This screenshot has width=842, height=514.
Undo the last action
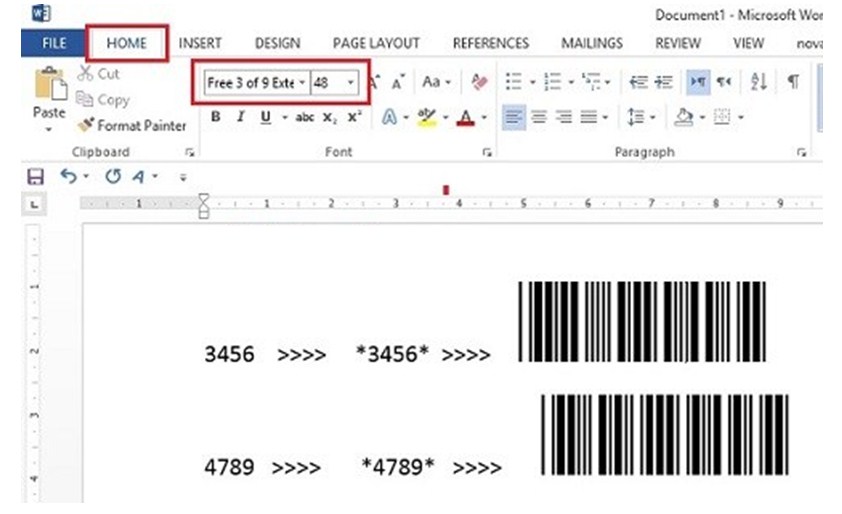coord(68,176)
